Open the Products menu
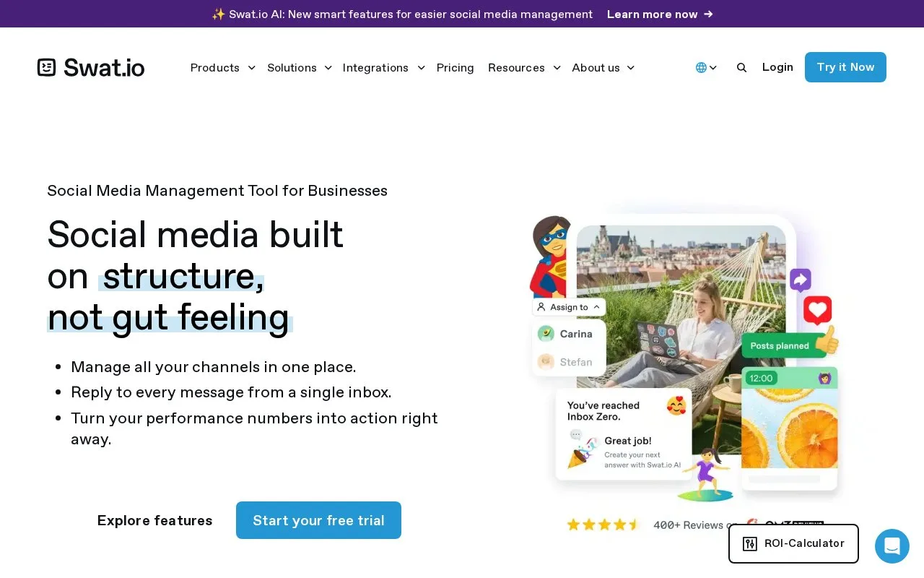 (x=215, y=68)
